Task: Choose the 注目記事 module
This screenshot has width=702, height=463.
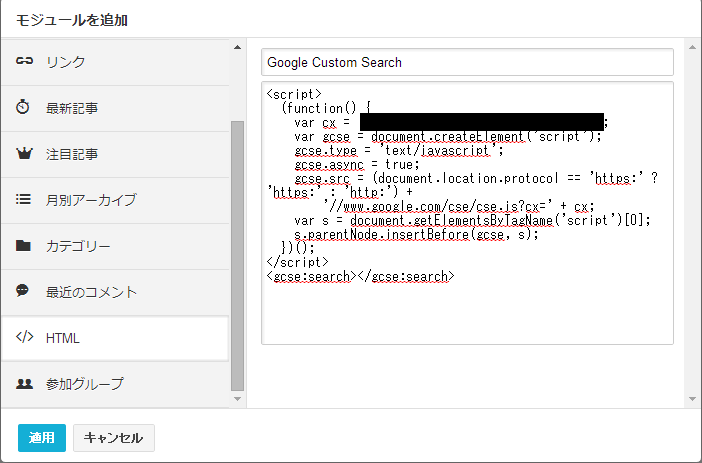Action: pos(115,154)
